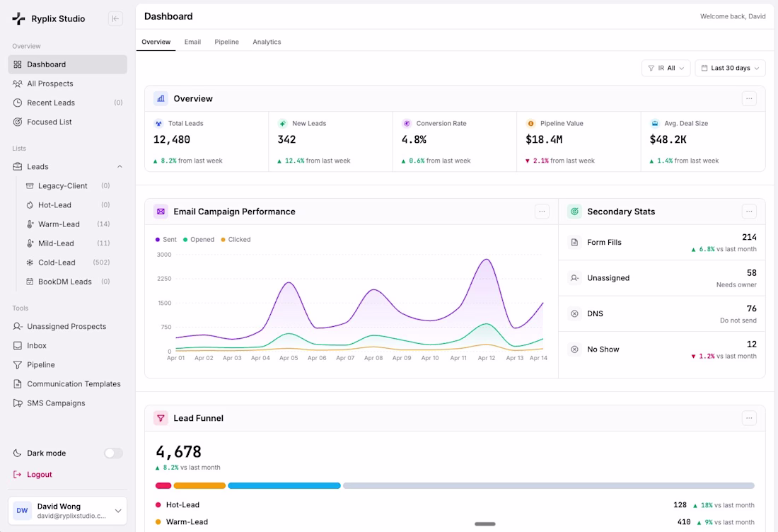Open Lead Funnel options menu
Screen dimensions: 778x532
(749, 418)
